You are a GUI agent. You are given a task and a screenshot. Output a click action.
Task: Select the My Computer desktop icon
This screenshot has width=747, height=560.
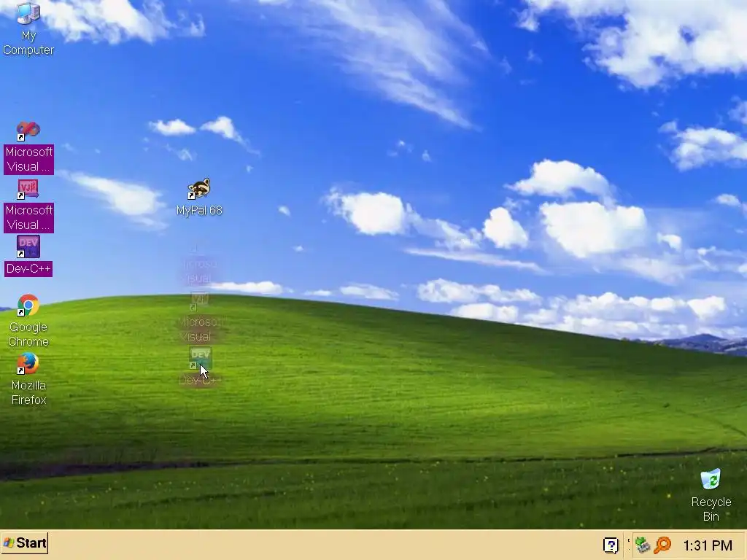pos(28,29)
